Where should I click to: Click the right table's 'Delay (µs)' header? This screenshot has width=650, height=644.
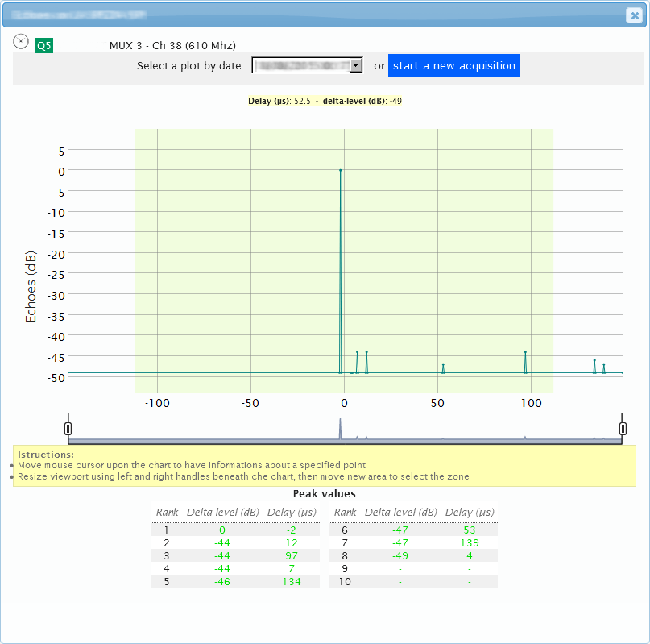point(470,513)
